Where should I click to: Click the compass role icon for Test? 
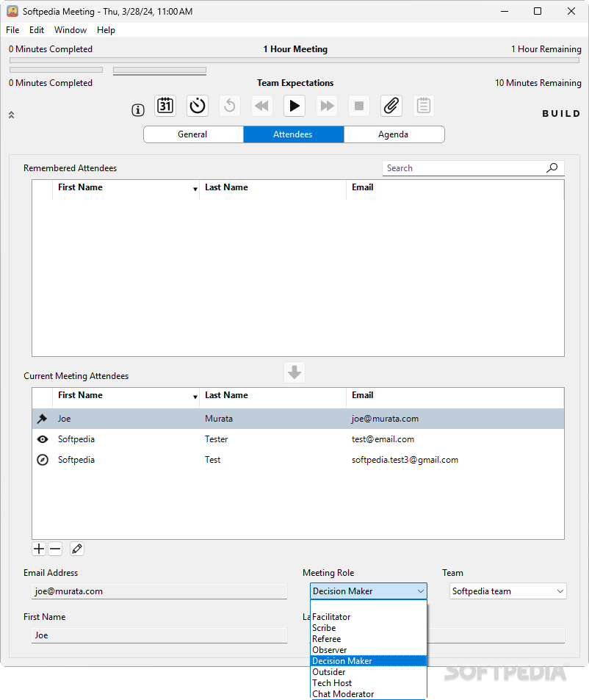click(x=43, y=460)
